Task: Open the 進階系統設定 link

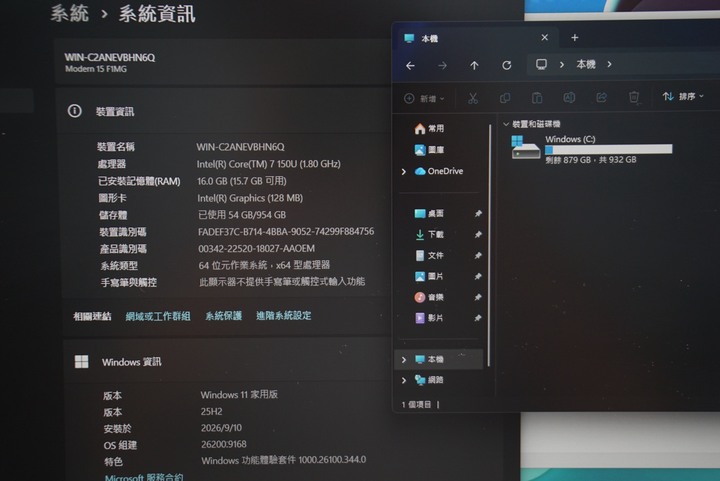Action: tap(284, 316)
